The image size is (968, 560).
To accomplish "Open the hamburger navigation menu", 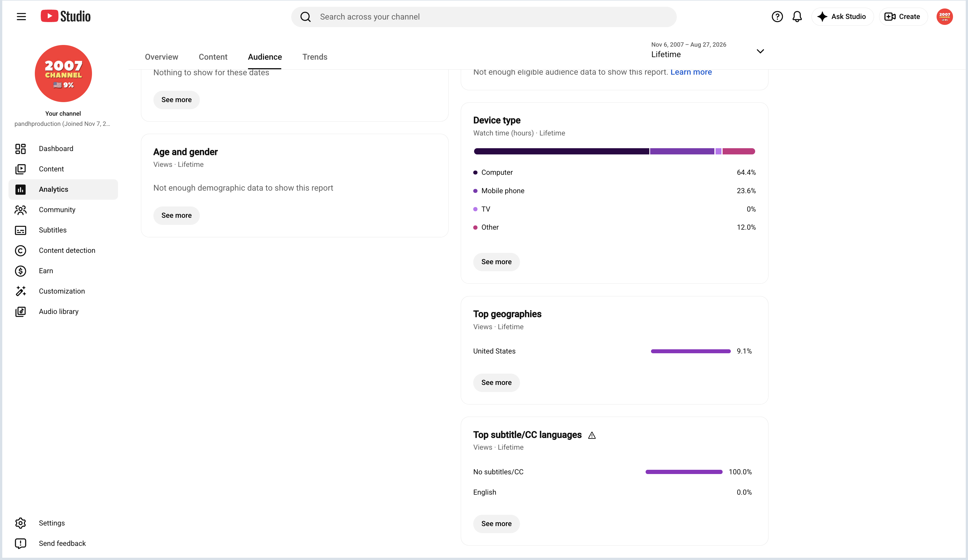I will tap(21, 16).
